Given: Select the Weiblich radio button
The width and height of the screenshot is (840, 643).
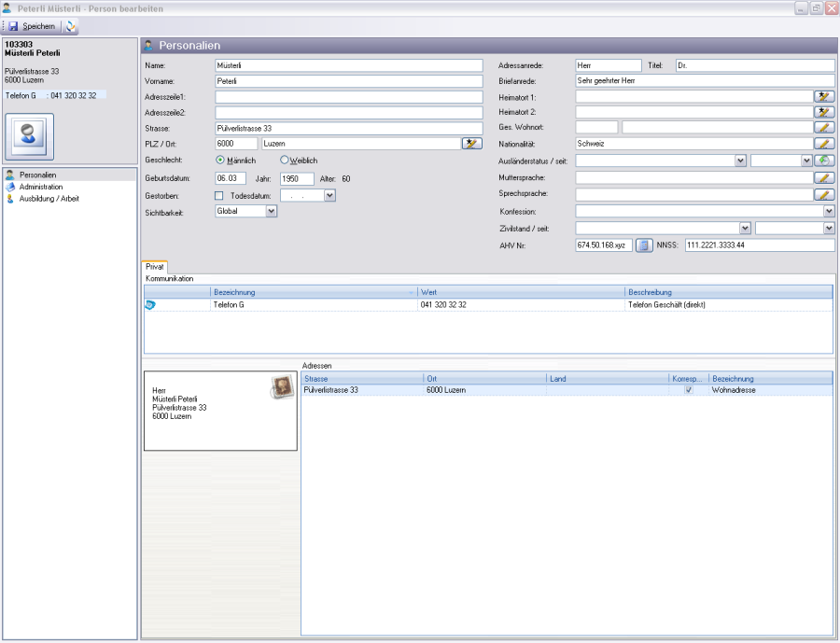Looking at the screenshot, I should (285, 161).
